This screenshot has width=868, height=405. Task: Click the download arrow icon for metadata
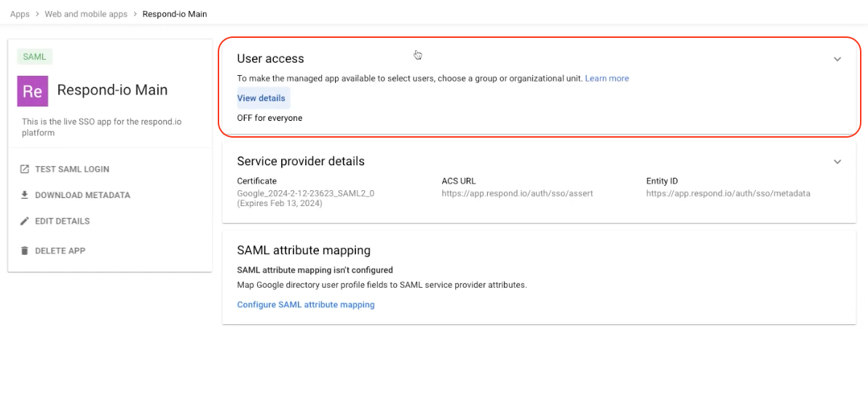click(x=24, y=195)
